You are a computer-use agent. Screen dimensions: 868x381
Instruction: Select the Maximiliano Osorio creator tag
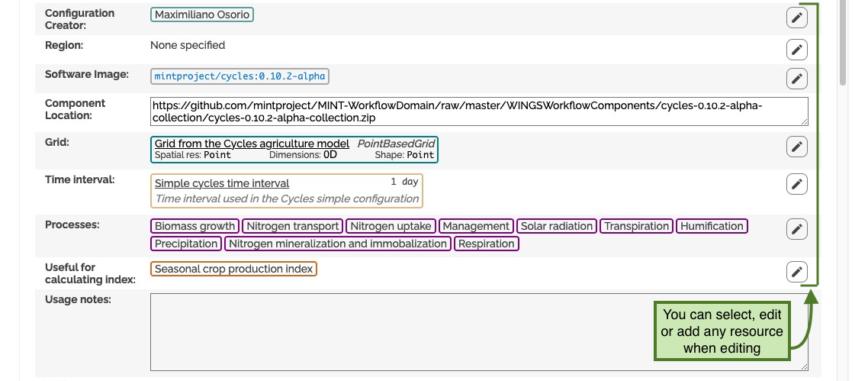coord(202,15)
